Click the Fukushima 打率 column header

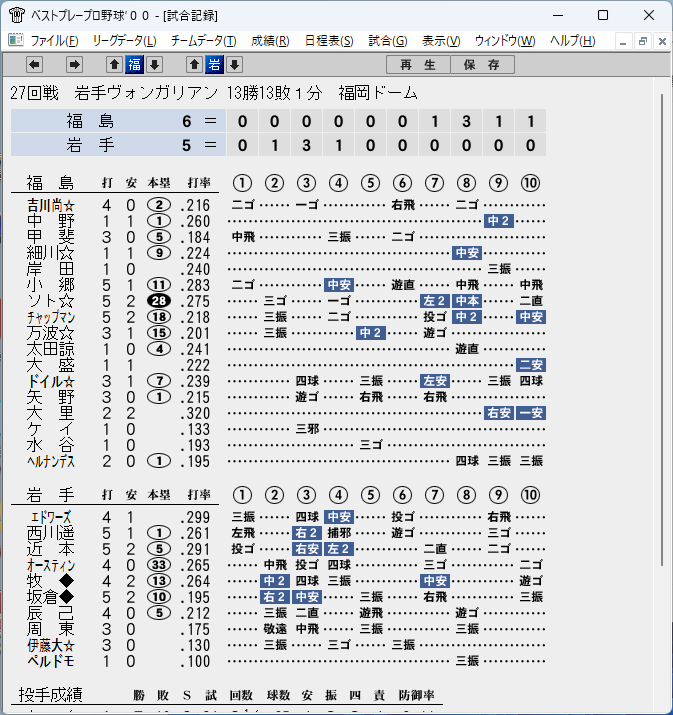tap(199, 183)
